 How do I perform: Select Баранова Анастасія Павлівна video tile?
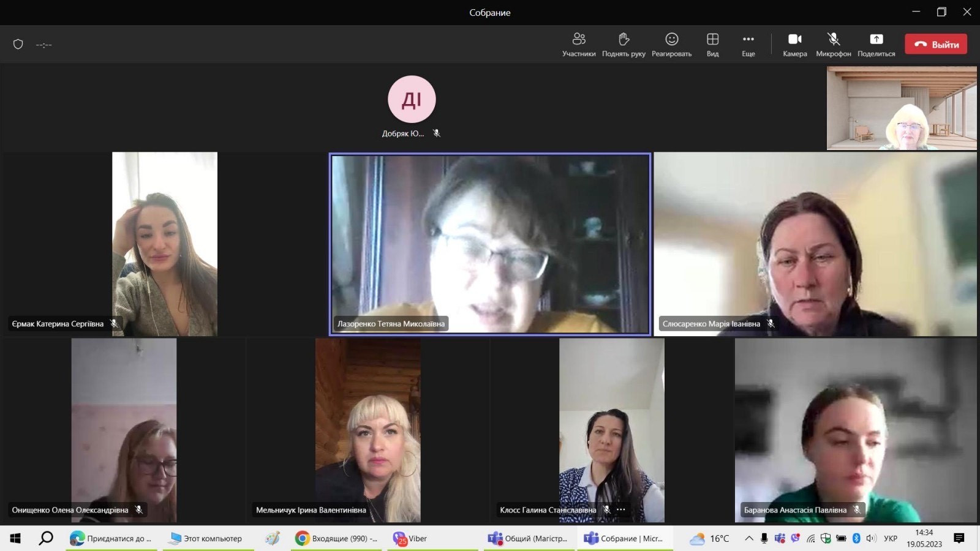856,430
